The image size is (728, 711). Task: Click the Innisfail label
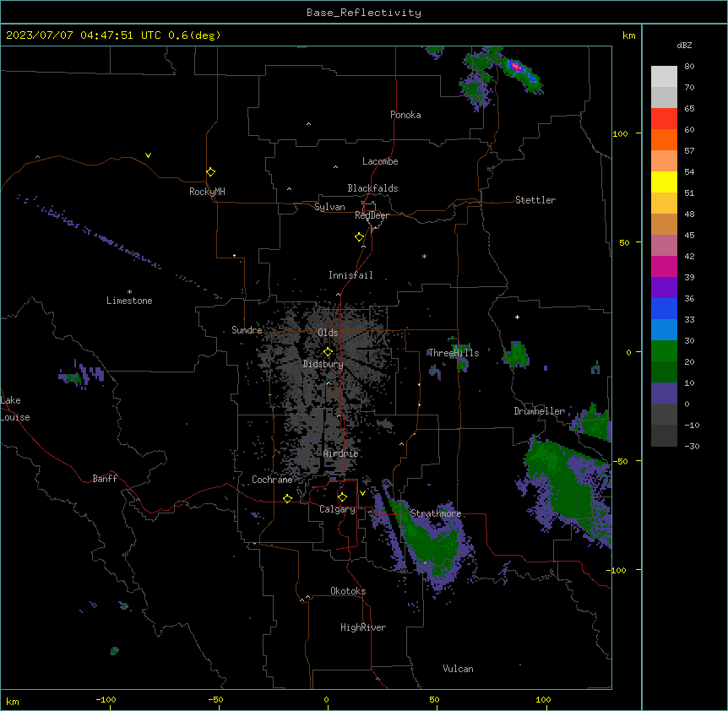[350, 275]
